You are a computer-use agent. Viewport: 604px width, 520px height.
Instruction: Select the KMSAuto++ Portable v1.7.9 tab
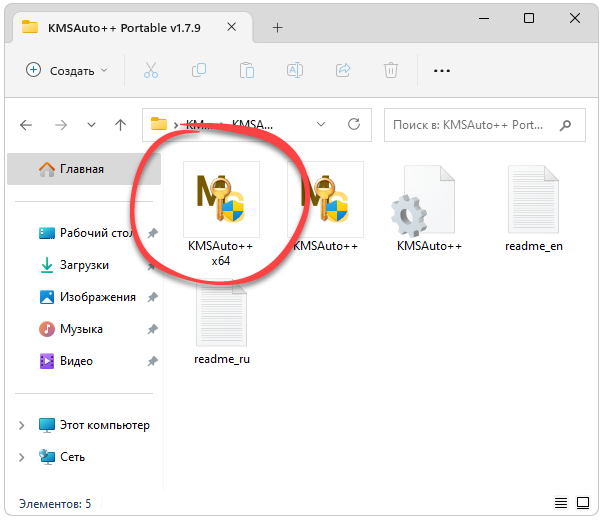(133, 27)
